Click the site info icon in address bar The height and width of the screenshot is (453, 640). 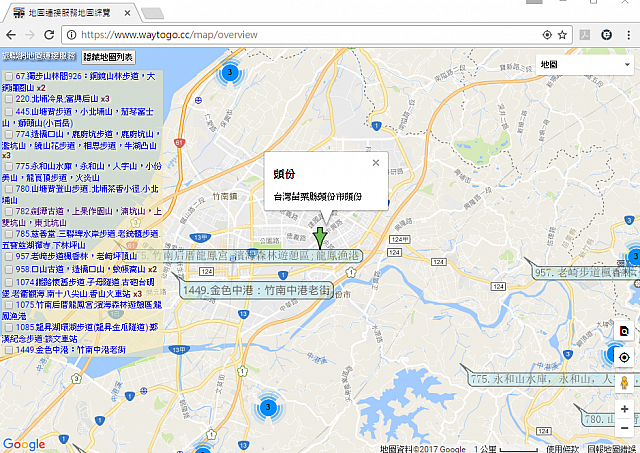pos(71,35)
